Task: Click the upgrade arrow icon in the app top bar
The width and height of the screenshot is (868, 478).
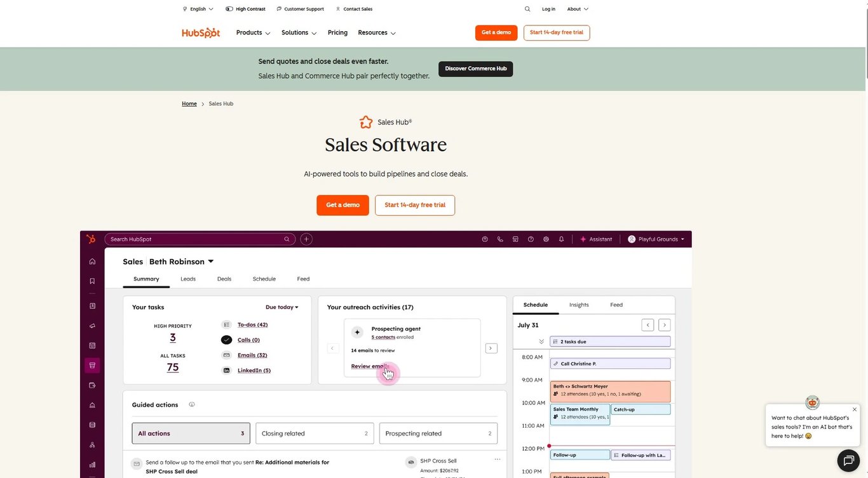Action: click(485, 239)
